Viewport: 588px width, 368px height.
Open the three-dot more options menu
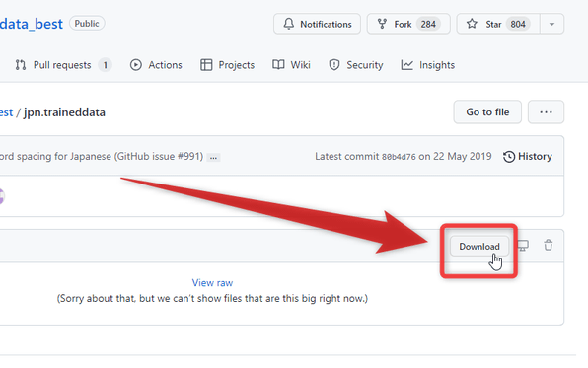coord(546,111)
